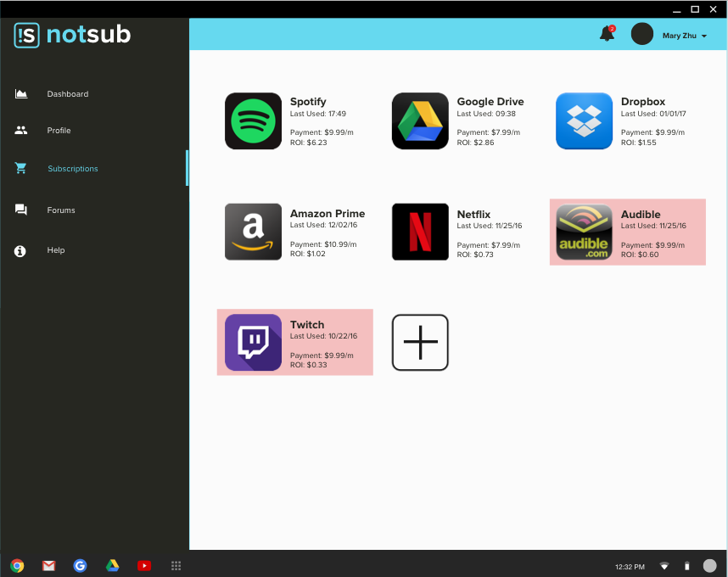This screenshot has height=577, width=728.
Task: Open the Amazon Prime subscription icon
Action: tap(253, 232)
